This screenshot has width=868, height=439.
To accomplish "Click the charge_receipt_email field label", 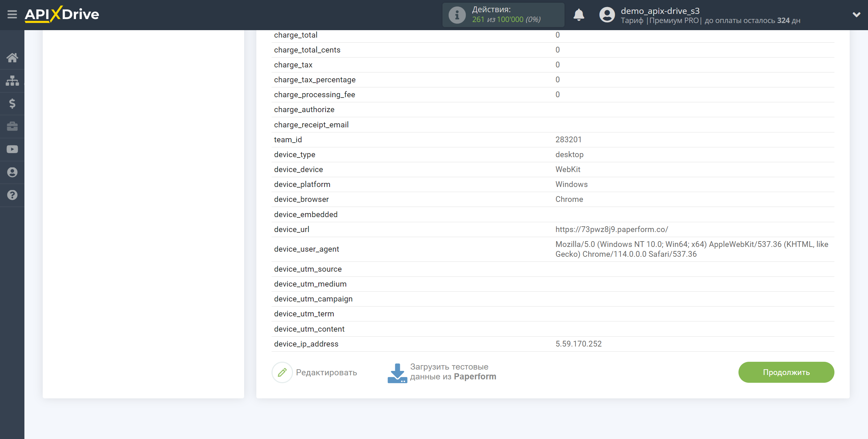I will tap(311, 125).
